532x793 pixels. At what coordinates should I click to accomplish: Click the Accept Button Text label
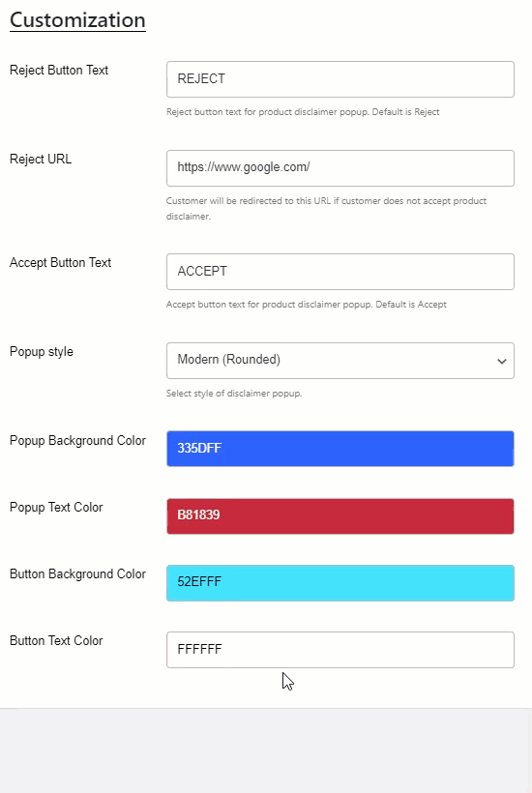60,263
